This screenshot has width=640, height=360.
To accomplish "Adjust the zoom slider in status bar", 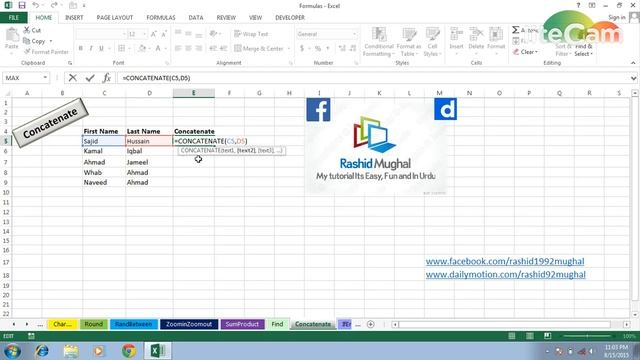I will coord(587,336).
